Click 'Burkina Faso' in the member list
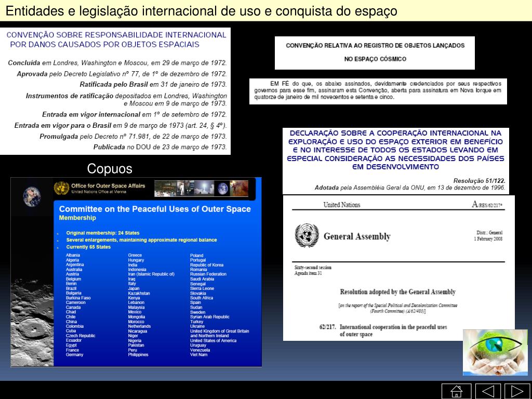The width and height of the screenshot is (532, 399). click(x=78, y=298)
